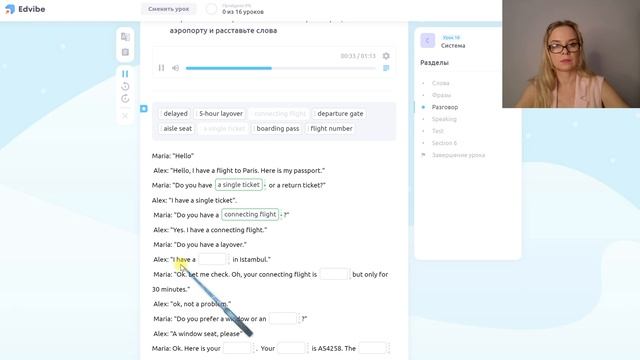This screenshot has width=640, height=360.
Task: Click line 'Alex: "I have a single ticket".'
Action: click(194, 200)
